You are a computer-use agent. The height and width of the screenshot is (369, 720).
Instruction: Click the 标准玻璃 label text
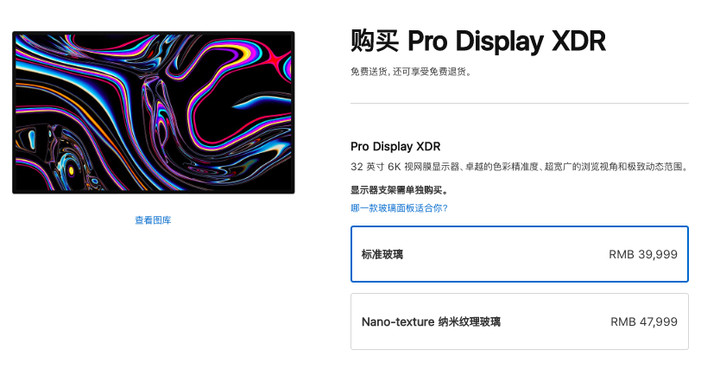(x=382, y=254)
